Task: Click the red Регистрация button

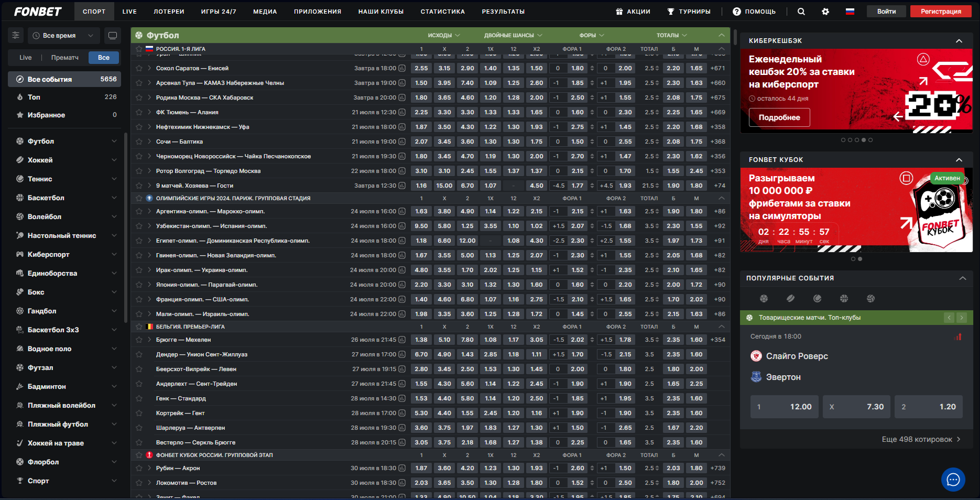Action: [x=941, y=12]
